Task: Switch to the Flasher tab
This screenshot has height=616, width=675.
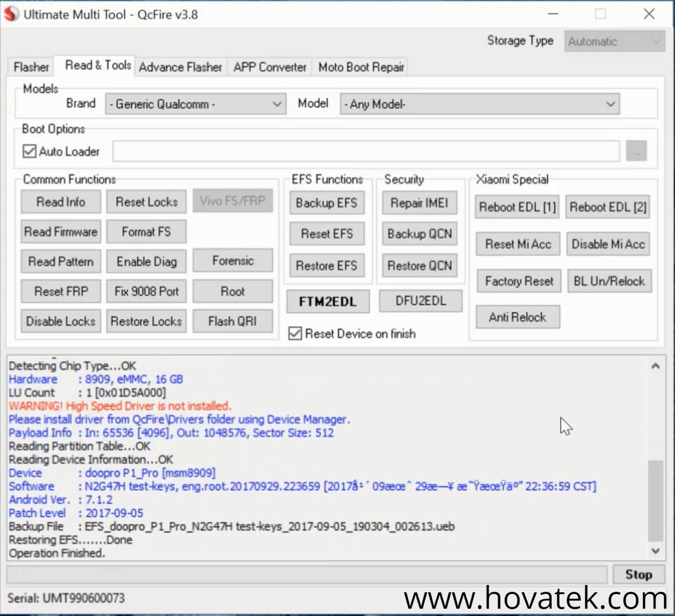Action: [31, 67]
